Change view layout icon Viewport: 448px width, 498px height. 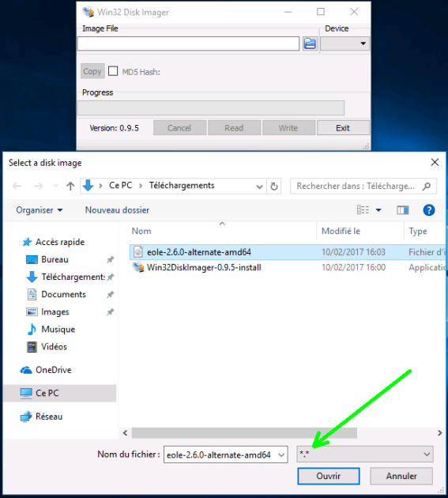363,210
